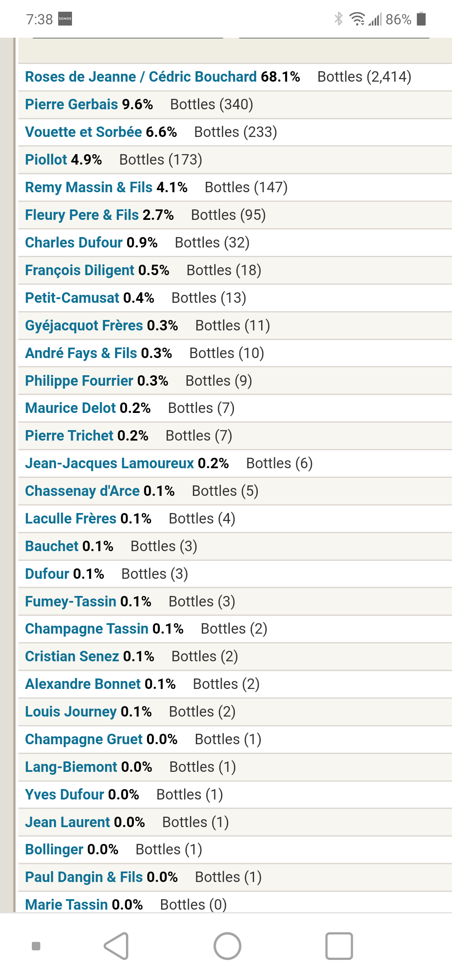Tap the Wi-Fi status icon

pos(357,19)
